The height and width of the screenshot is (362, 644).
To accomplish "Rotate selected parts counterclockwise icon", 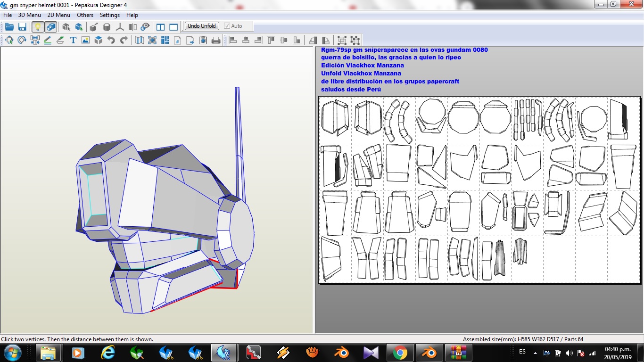I will tap(313, 40).
